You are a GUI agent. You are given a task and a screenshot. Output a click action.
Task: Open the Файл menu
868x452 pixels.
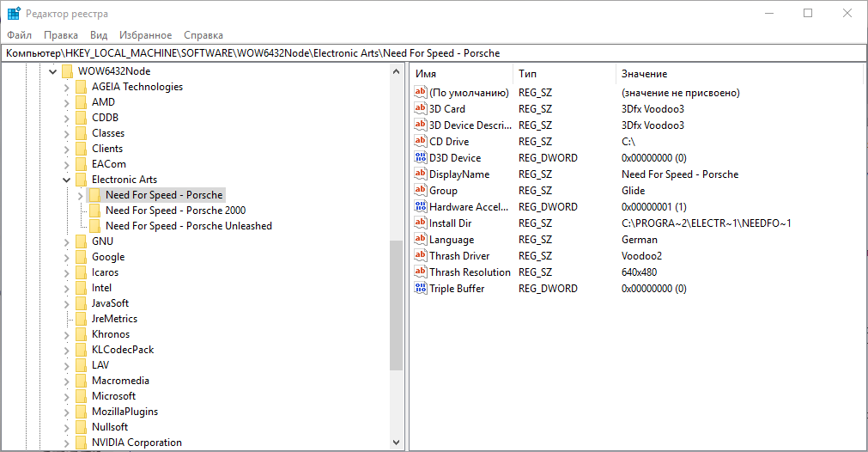coord(19,35)
